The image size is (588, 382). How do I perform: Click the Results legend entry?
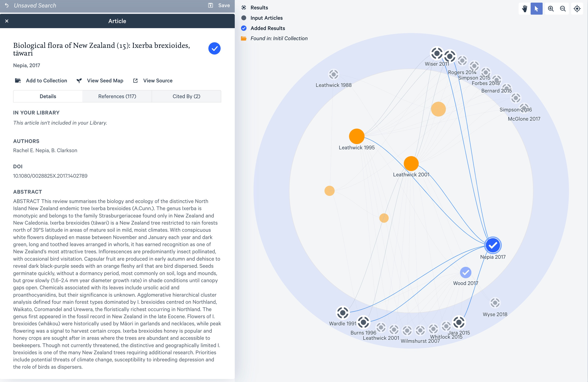tap(254, 8)
